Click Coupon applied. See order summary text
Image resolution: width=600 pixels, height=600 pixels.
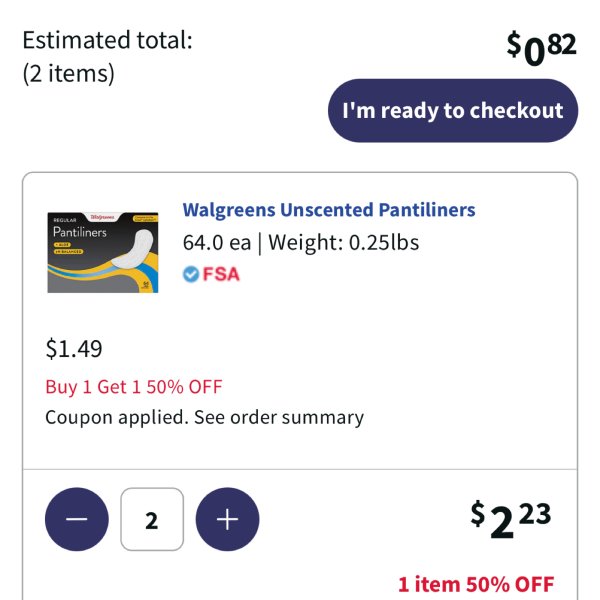[205, 417]
